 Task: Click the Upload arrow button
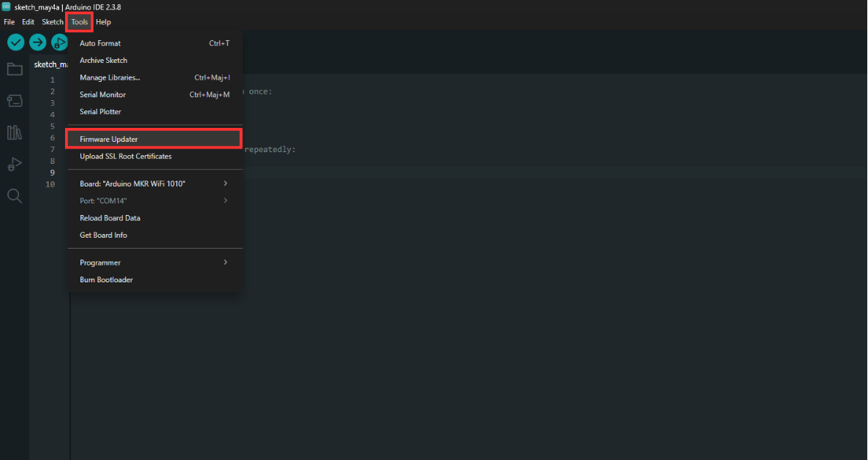[37, 42]
